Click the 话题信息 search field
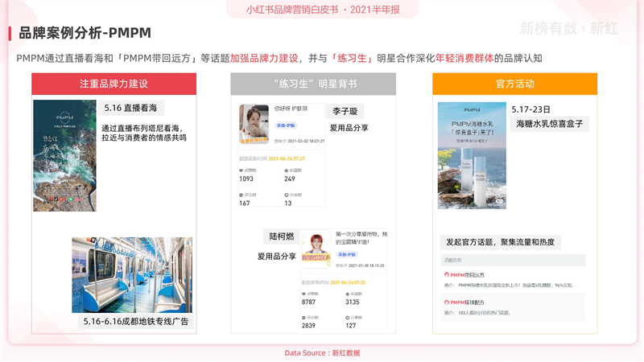 click(513, 260)
